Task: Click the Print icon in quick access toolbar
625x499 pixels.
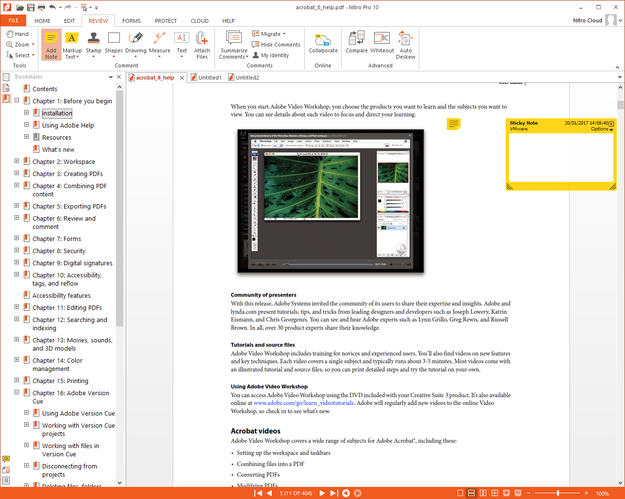Action: 41,7
